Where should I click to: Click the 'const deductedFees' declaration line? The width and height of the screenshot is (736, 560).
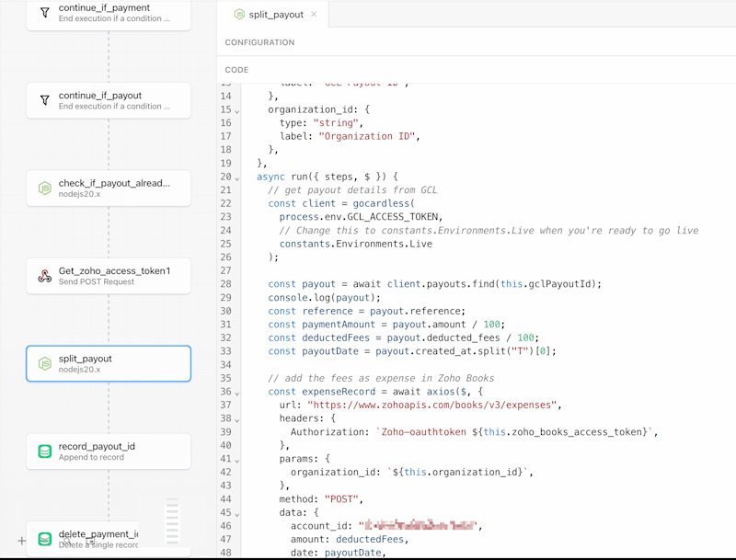pyautogui.click(x=404, y=337)
